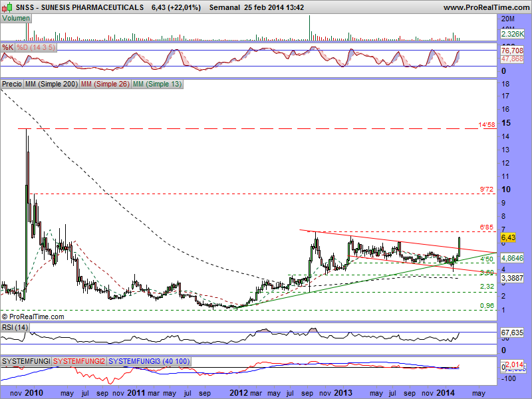Image resolution: width=532 pixels, height=399 pixels.
Task: Select the bold 10 price axis label
Action: (x=506, y=190)
